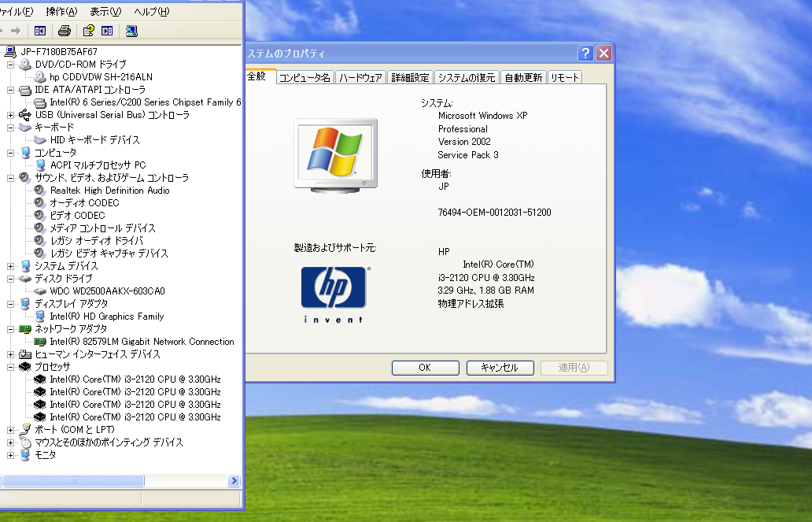Switch to the 詳細設定 tab
This screenshot has height=522, width=812.
[410, 77]
